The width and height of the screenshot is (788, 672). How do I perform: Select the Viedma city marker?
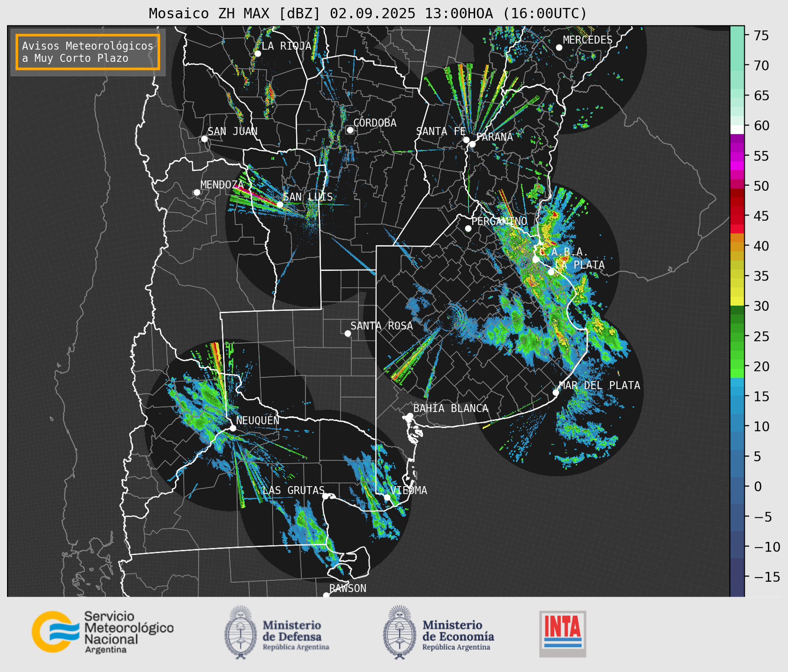pos(387,497)
